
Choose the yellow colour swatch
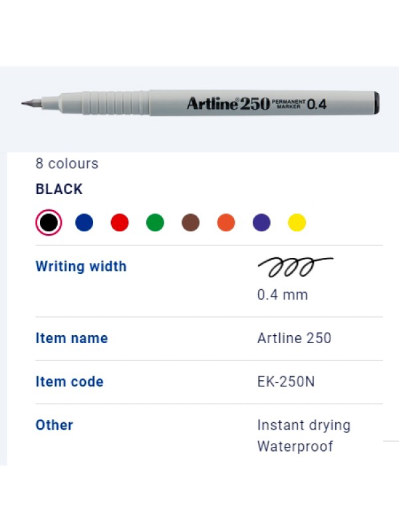coord(297,223)
